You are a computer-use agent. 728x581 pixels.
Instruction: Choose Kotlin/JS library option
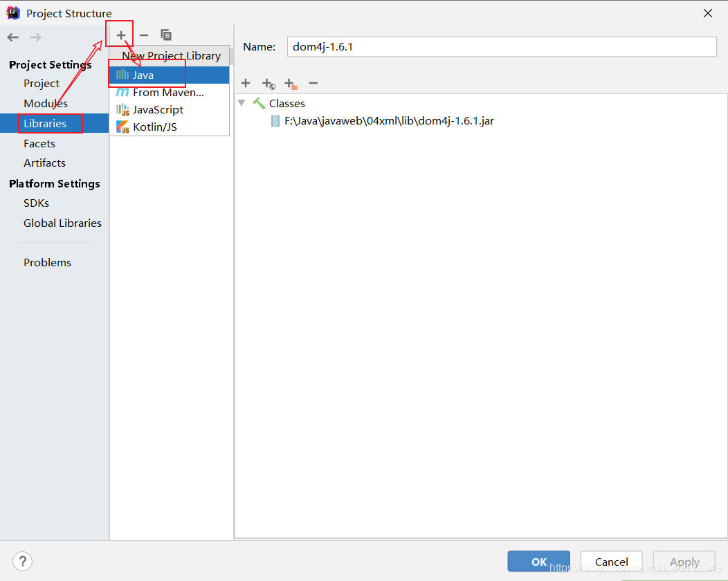(170, 127)
